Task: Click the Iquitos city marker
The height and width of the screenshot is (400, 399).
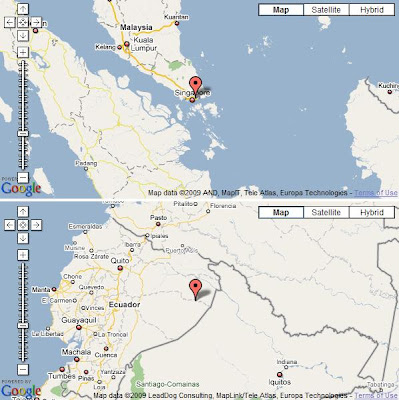Action: click(280, 375)
